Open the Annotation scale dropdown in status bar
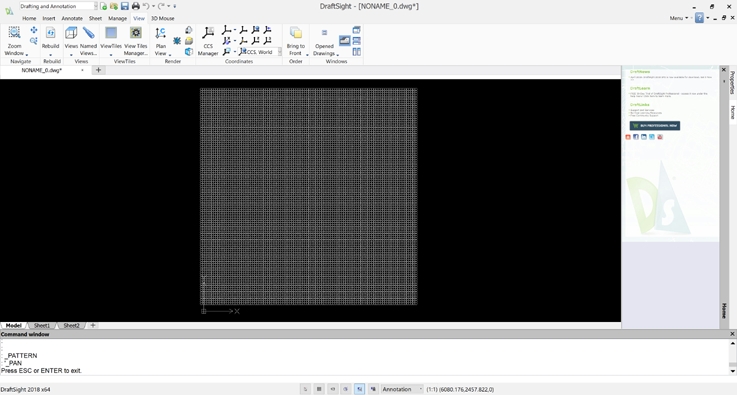The width and height of the screenshot is (737, 395). (402, 389)
